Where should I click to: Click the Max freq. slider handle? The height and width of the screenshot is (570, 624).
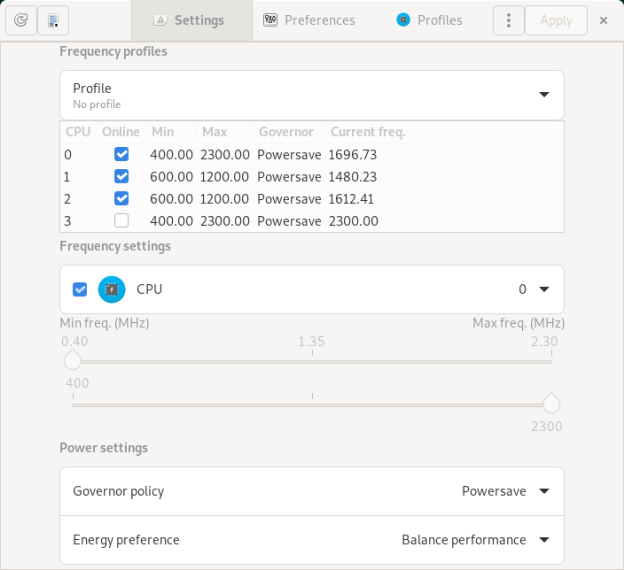pos(551,404)
